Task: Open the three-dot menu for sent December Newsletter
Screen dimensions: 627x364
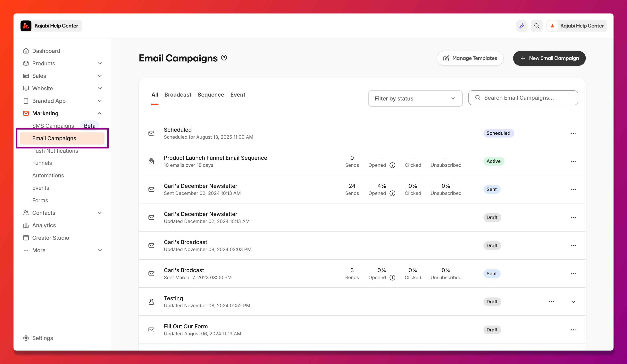Action: pos(573,189)
